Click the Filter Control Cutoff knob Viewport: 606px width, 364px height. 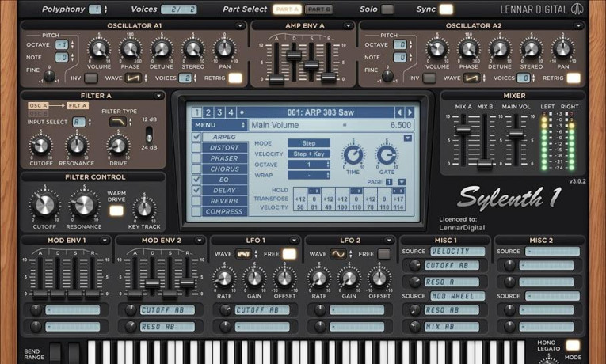44,205
